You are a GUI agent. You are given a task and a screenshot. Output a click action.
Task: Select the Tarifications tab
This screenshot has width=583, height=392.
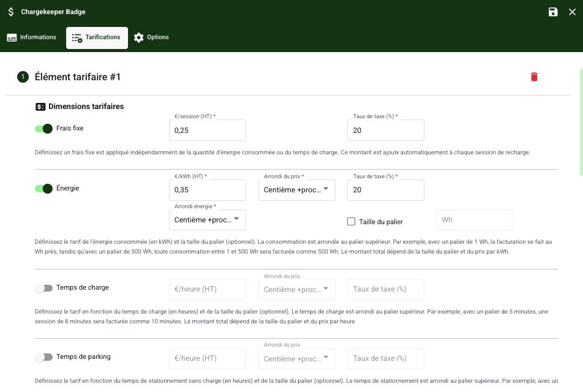pyautogui.click(x=97, y=37)
